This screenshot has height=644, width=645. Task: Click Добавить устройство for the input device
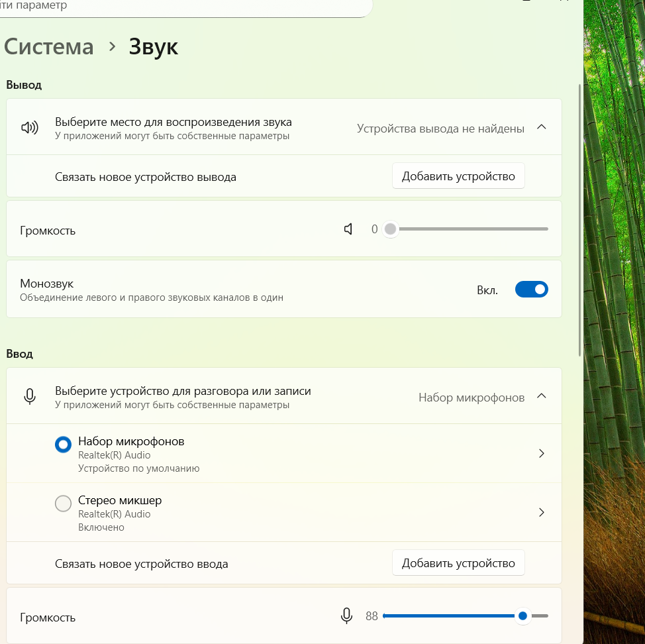tap(458, 563)
